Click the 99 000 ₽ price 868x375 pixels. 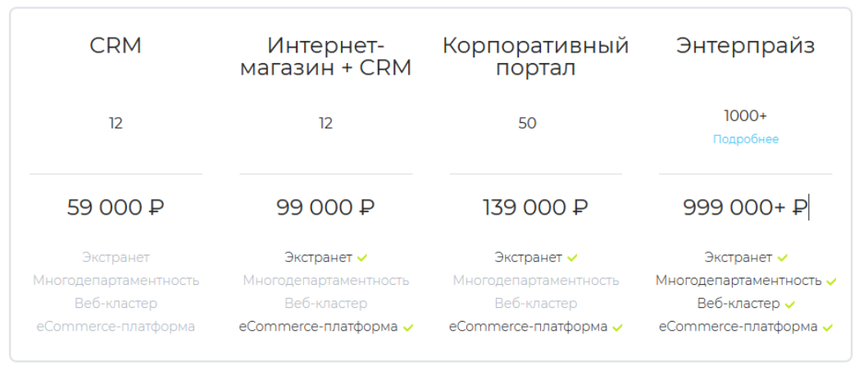pyautogui.click(x=325, y=208)
